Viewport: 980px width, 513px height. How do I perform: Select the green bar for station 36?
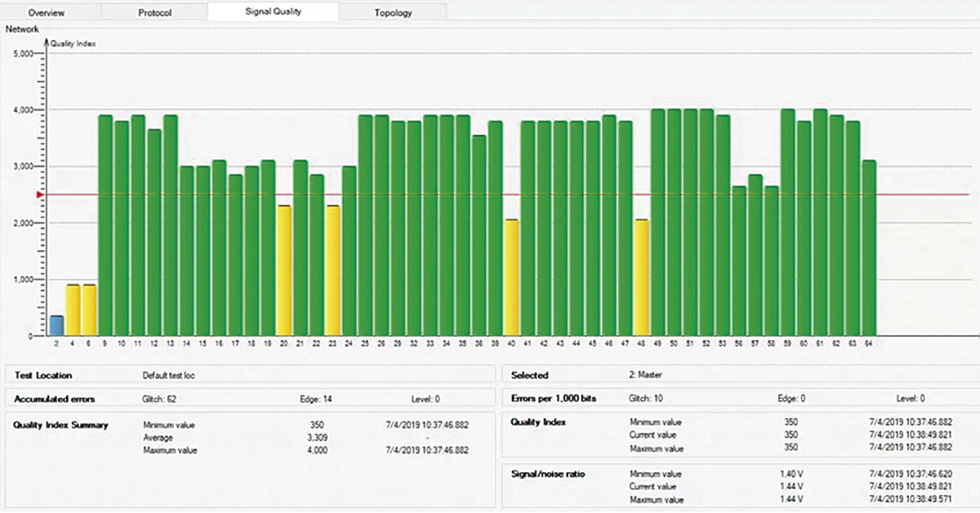click(479, 235)
